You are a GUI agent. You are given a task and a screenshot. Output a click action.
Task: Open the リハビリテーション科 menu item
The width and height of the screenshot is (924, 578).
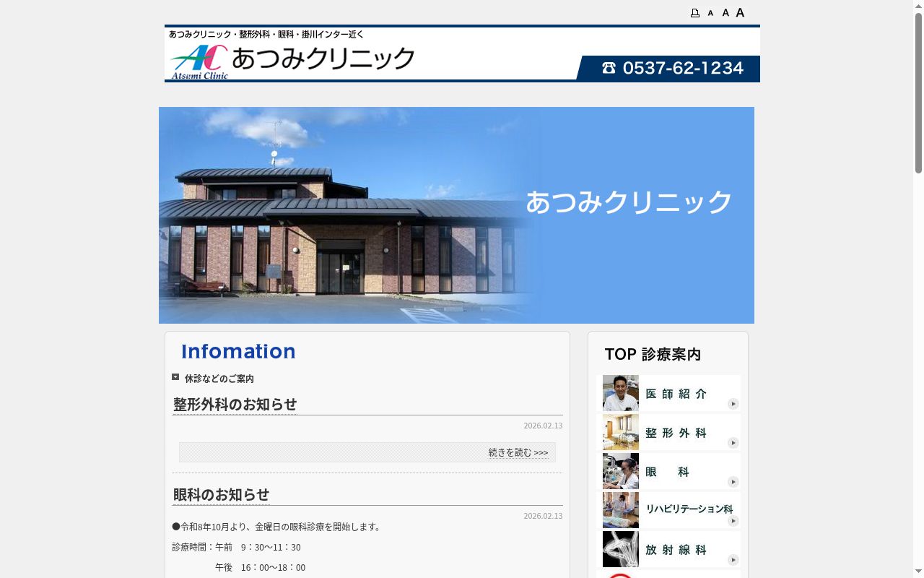(671, 510)
